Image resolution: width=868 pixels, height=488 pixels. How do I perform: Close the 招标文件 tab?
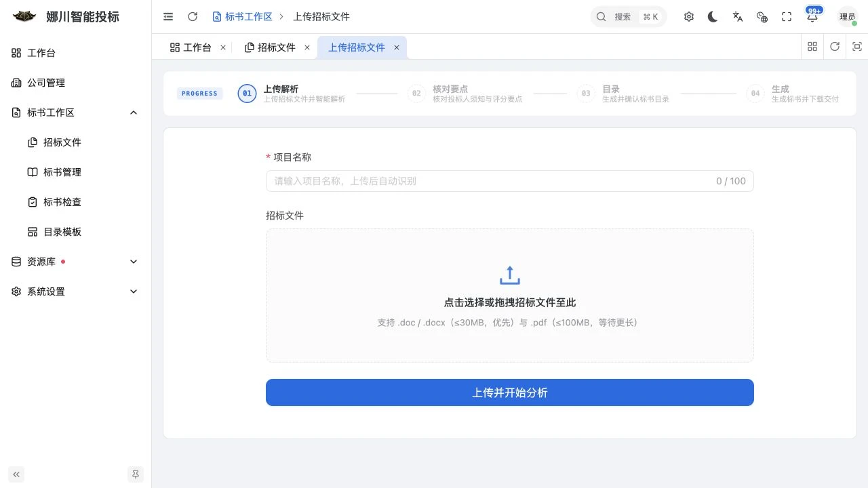pos(307,47)
